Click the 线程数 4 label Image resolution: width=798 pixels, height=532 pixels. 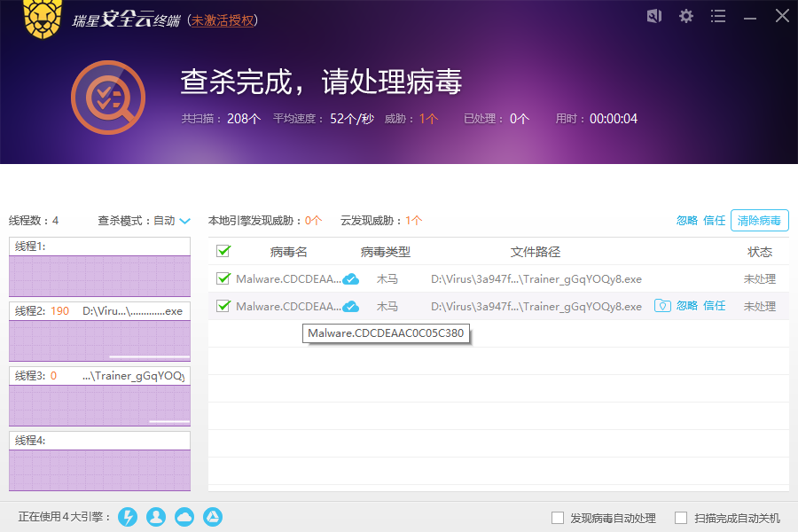pos(34,221)
